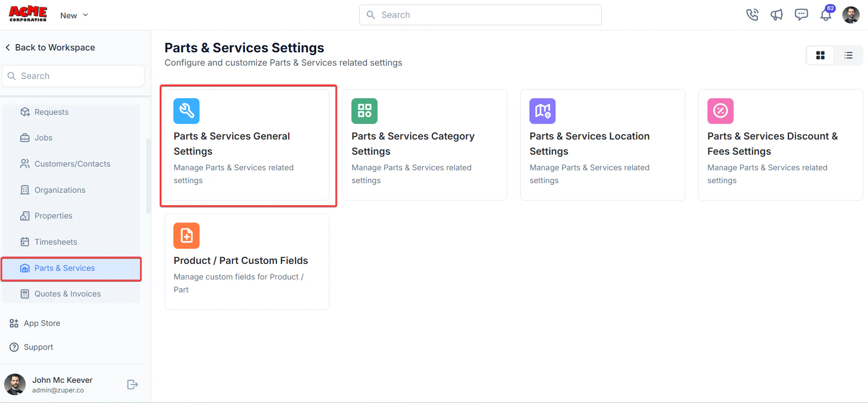This screenshot has height=403, width=868.
Task: Click the logout icon beside John Mc Keever
Action: click(x=132, y=385)
